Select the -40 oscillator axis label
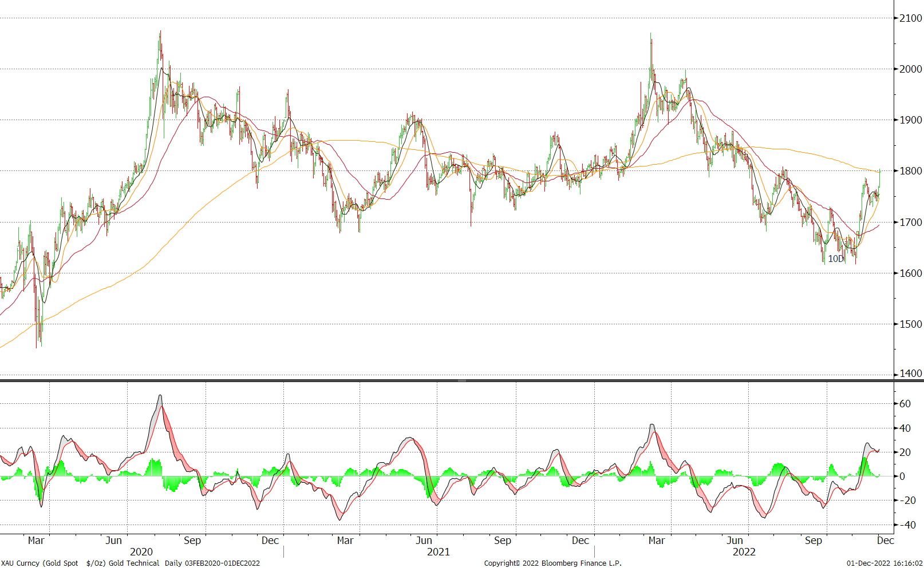The image size is (924, 568). (907, 525)
